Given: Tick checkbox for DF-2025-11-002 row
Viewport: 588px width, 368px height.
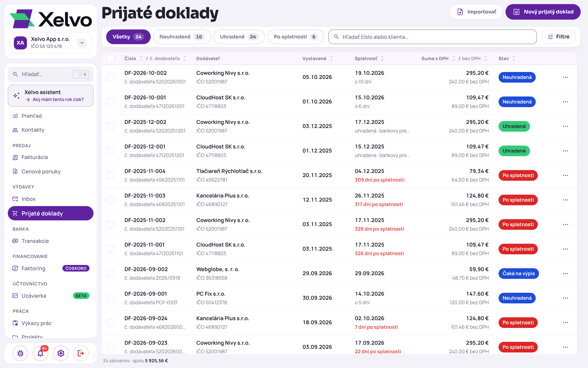Looking at the screenshot, I should pyautogui.click(x=110, y=224).
